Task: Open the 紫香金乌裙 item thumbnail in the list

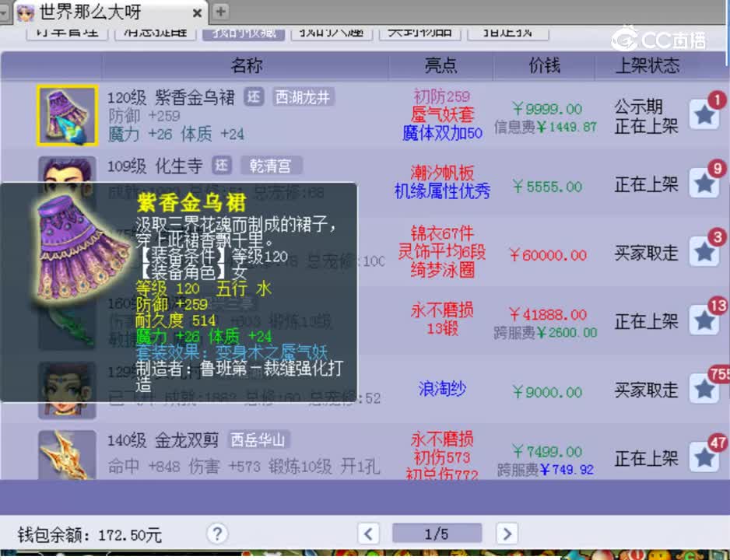Action: point(68,116)
